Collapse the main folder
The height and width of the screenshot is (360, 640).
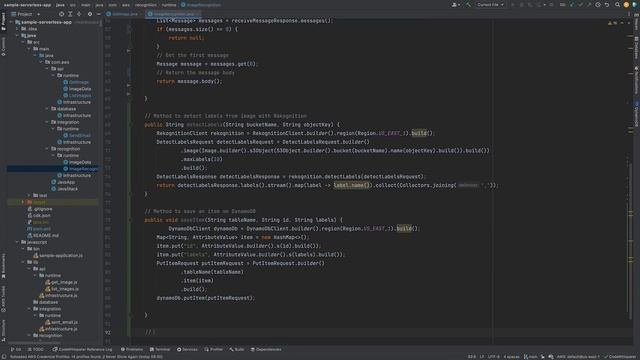tap(29, 49)
